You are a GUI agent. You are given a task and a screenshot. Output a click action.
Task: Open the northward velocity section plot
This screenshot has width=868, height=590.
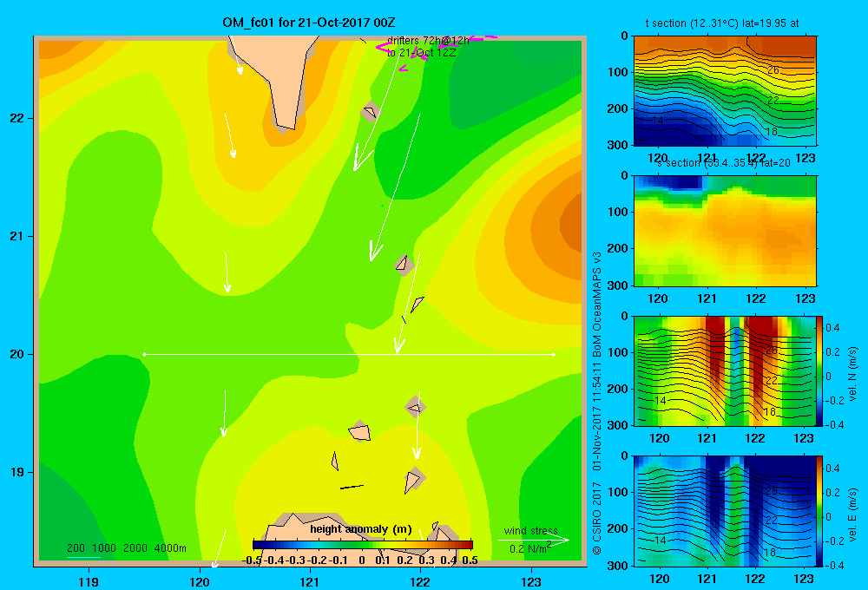point(725,370)
